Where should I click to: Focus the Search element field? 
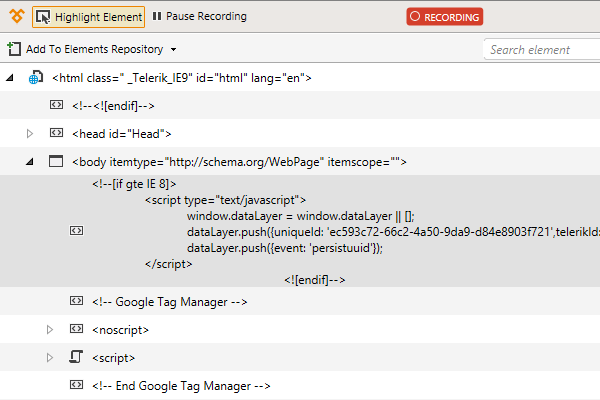click(x=542, y=49)
